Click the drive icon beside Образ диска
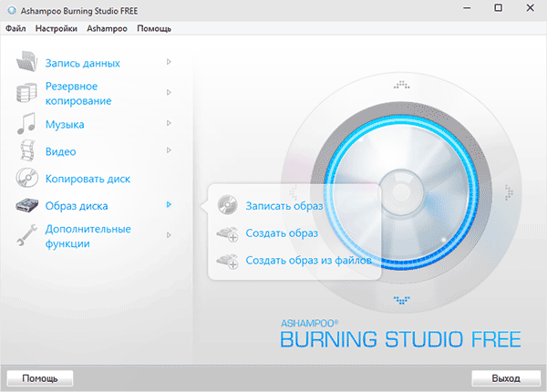Viewport: 547px width, 392px height. [26, 205]
